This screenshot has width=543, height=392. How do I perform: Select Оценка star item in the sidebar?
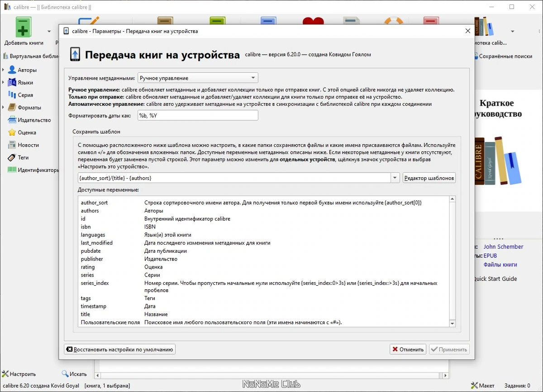[x=27, y=132]
